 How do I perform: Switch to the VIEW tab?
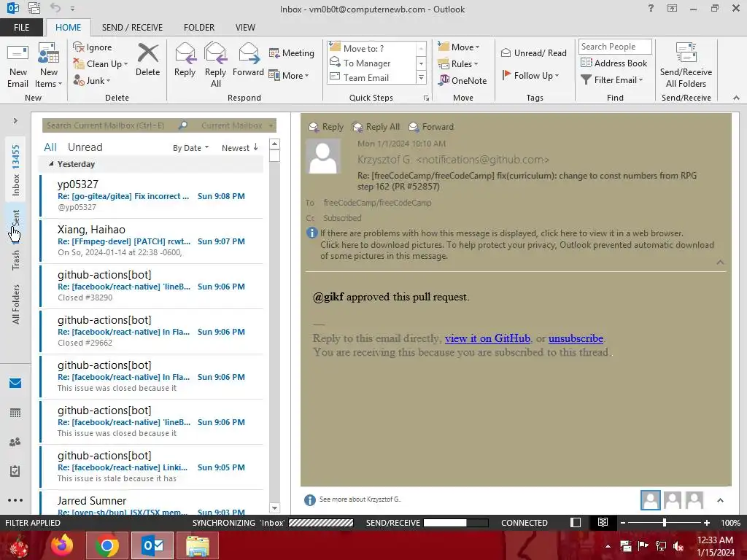(245, 27)
